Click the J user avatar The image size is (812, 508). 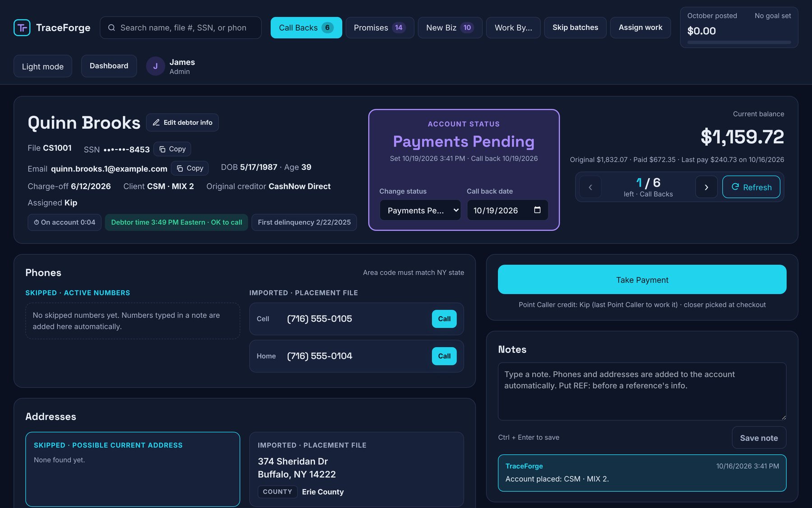click(155, 66)
